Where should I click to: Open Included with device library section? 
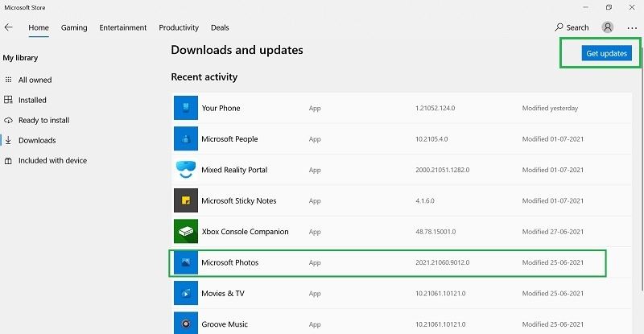[x=52, y=160]
